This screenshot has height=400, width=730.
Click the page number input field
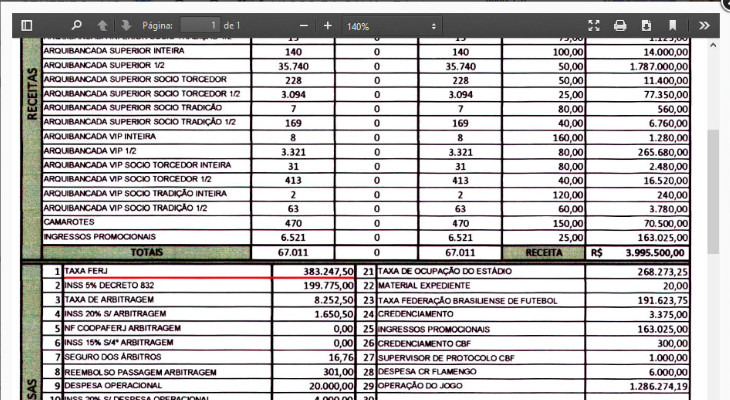pos(200,24)
